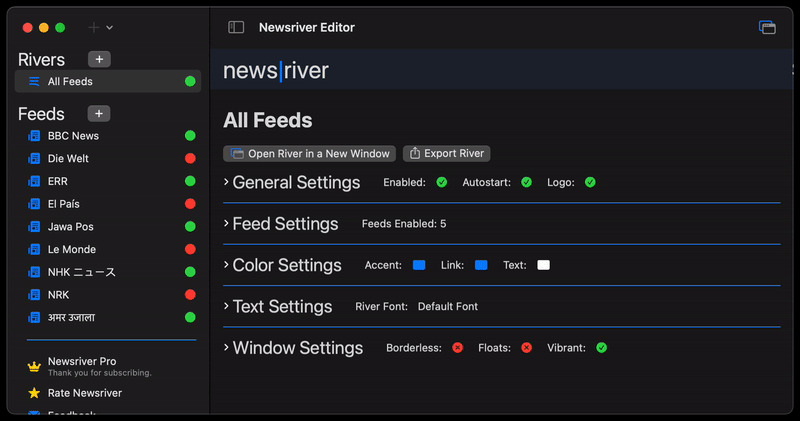Click the NRK feed icon
Image resolution: width=800 pixels, height=421 pixels.
34,294
